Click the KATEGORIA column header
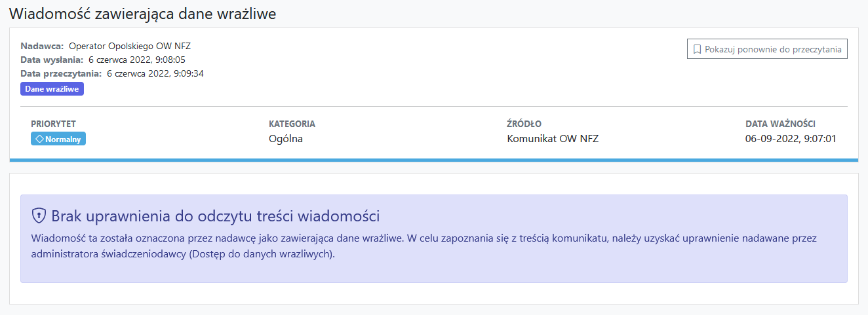 (292, 124)
